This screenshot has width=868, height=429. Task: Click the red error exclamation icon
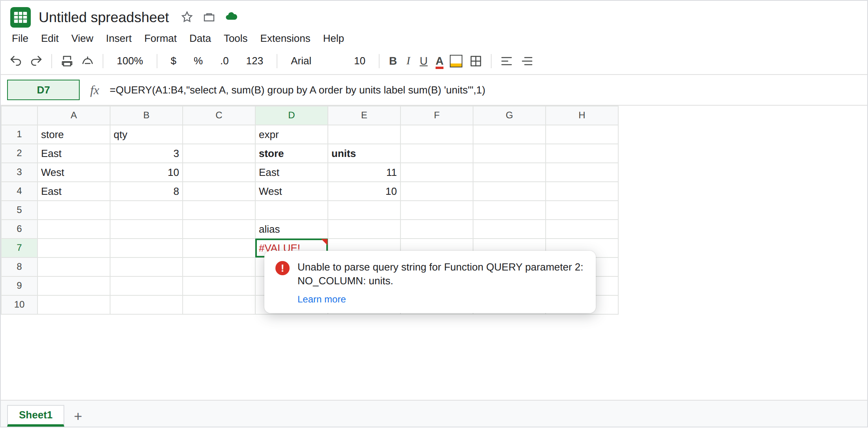click(x=282, y=268)
